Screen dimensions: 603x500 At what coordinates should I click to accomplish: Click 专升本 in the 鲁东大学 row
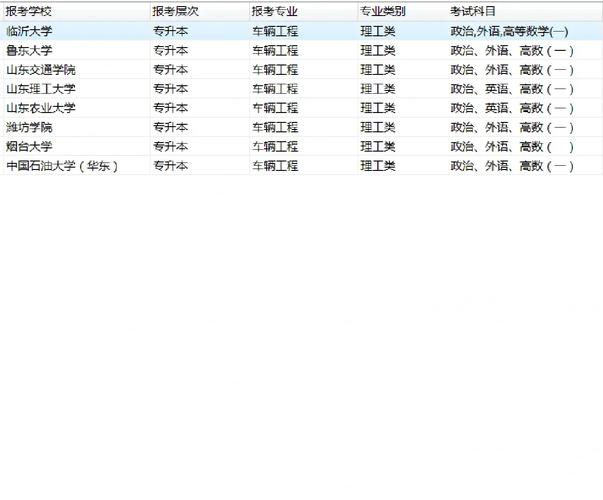click(x=170, y=50)
